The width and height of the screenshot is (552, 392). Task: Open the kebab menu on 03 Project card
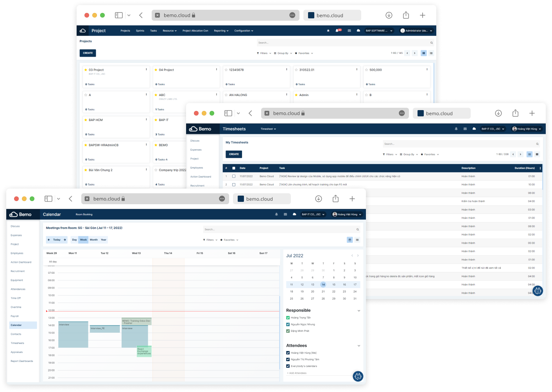[x=147, y=69]
